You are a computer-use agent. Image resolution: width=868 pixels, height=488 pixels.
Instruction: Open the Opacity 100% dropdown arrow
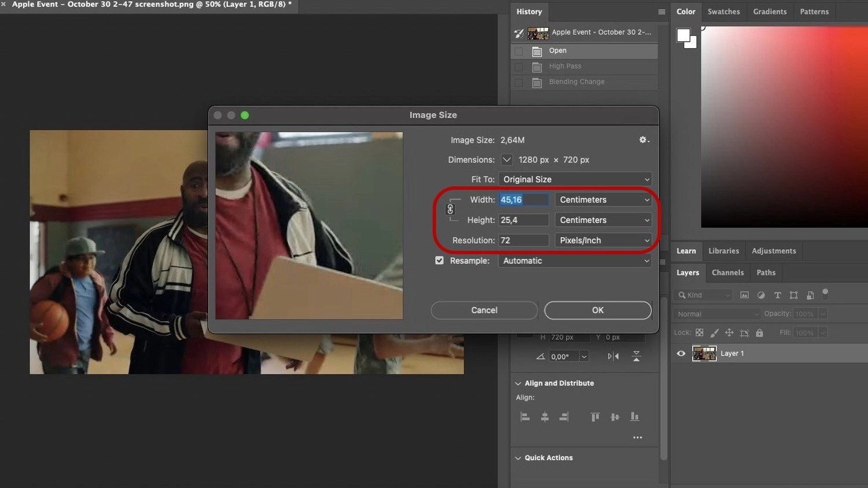tap(823, 314)
